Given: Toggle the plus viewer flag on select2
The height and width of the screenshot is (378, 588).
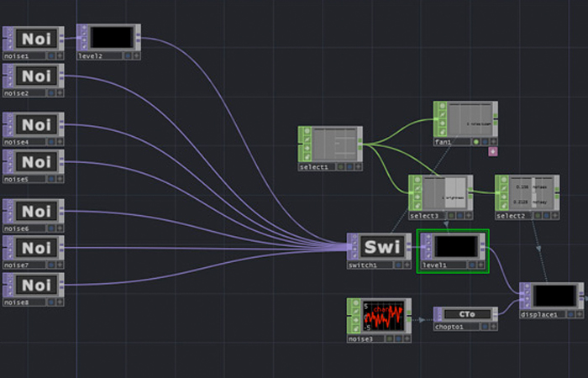Looking at the screenshot, I should click(x=555, y=216).
